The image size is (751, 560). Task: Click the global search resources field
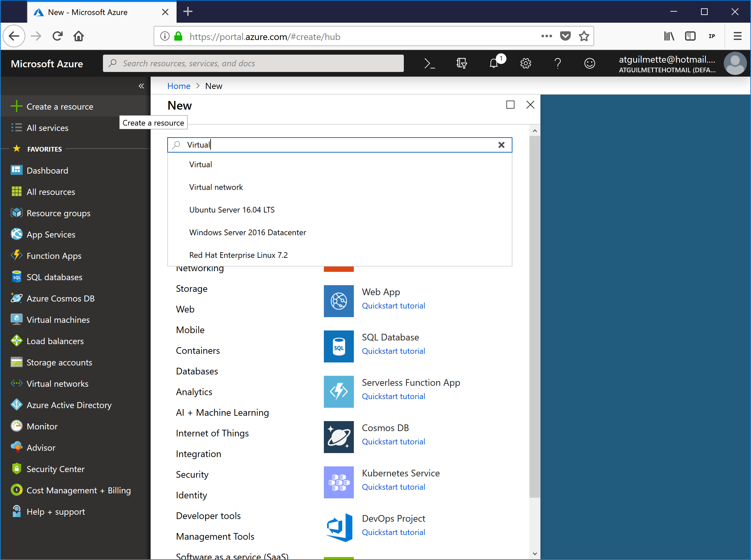click(253, 63)
